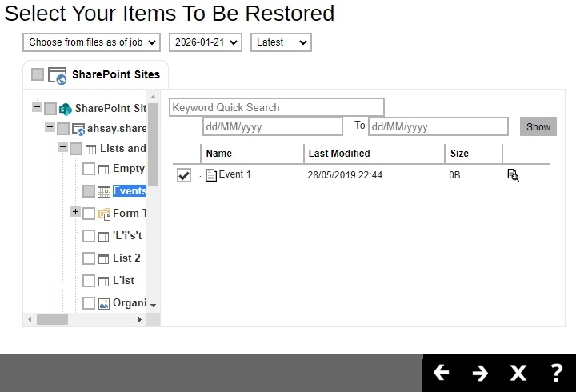Collapse the Lists and Libraries node

pyautogui.click(x=62, y=147)
